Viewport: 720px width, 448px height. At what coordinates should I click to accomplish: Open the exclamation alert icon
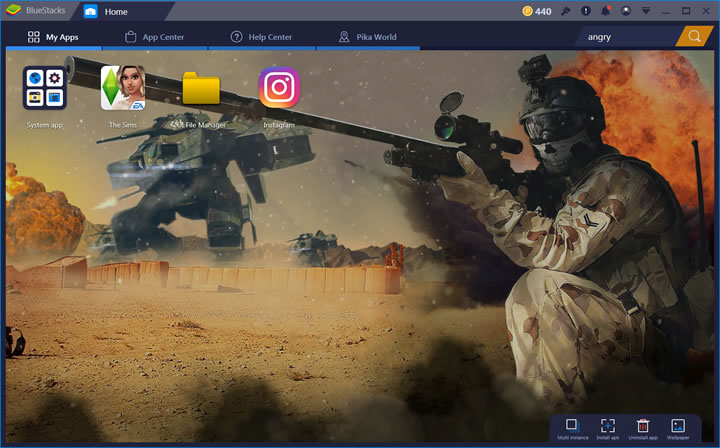tap(586, 11)
